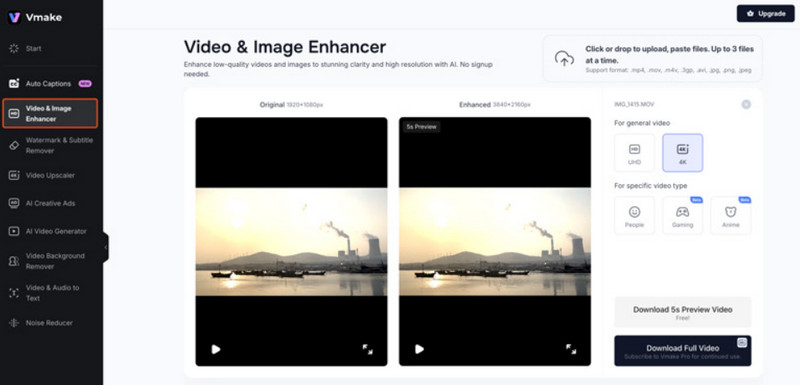This screenshot has width=800, height=385.
Task: Click the Beta badge on Gaming
Action: [x=696, y=200]
